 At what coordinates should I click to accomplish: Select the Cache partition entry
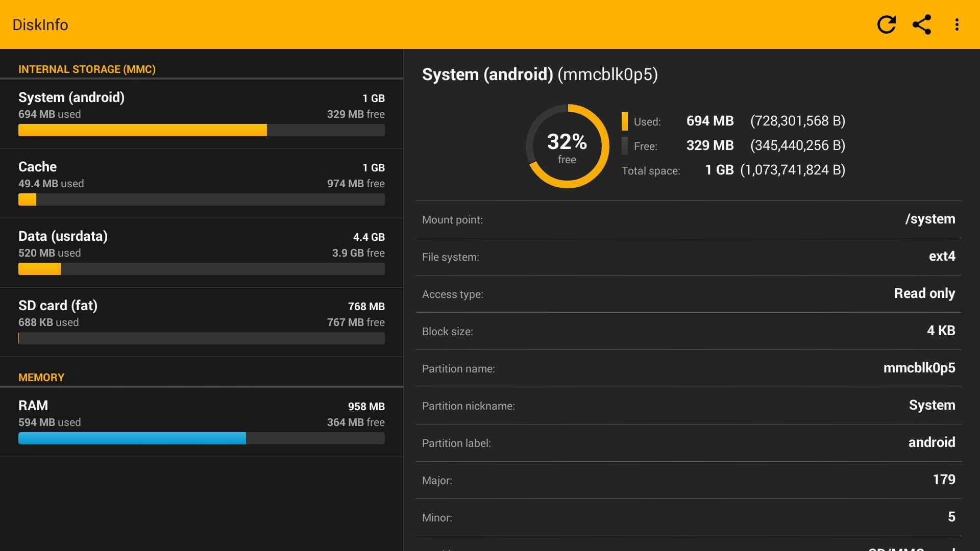coord(201,175)
